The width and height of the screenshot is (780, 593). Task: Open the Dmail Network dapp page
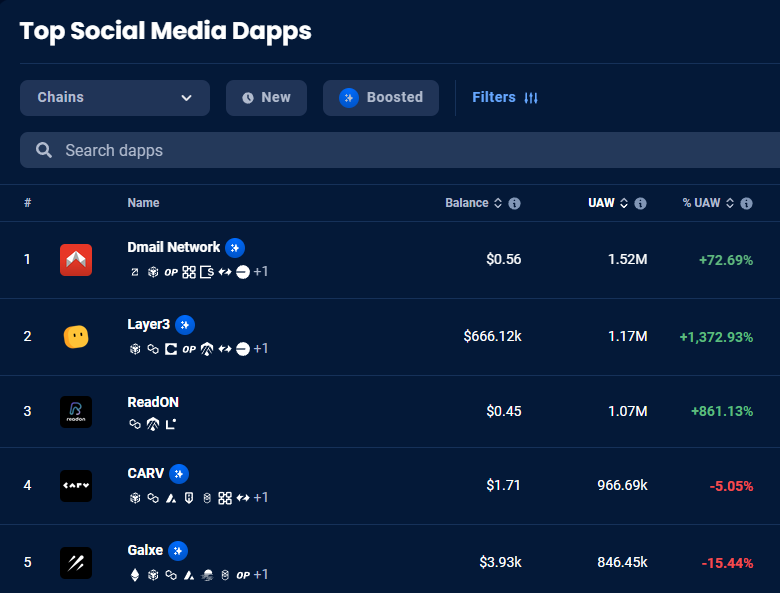pyautogui.click(x=173, y=247)
